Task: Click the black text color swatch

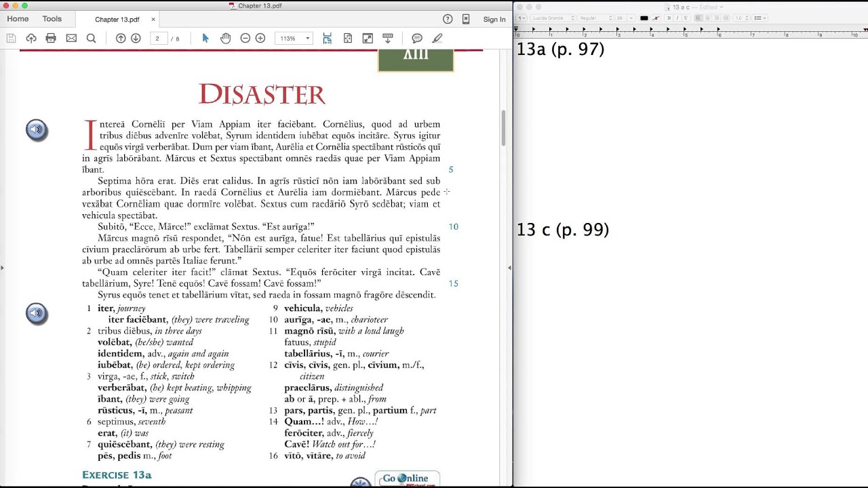Action: 644,18
